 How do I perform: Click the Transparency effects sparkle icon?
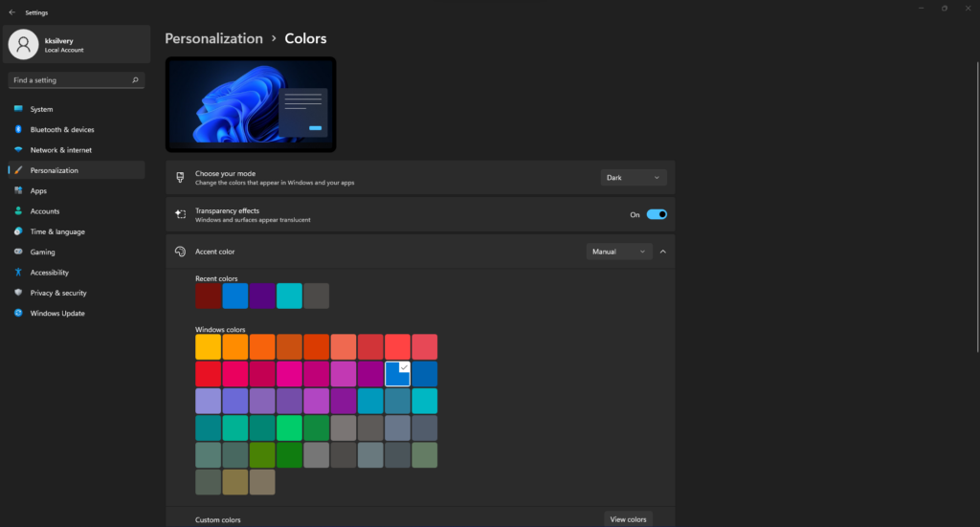coord(180,214)
